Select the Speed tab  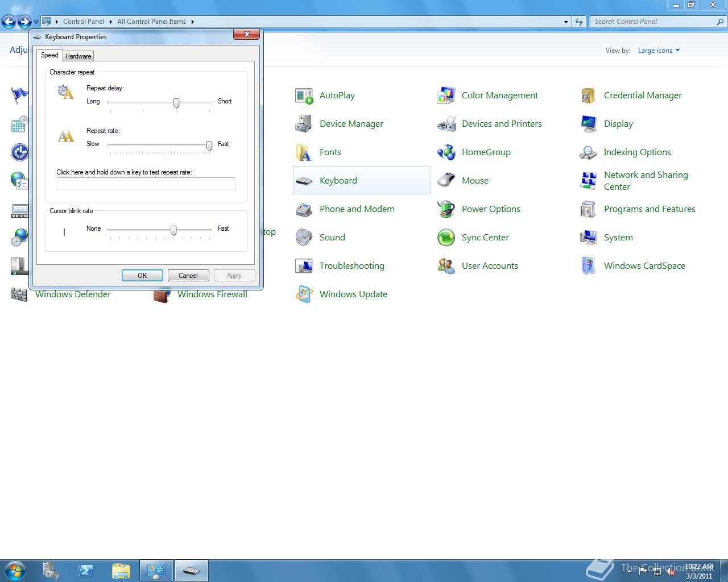coord(49,55)
